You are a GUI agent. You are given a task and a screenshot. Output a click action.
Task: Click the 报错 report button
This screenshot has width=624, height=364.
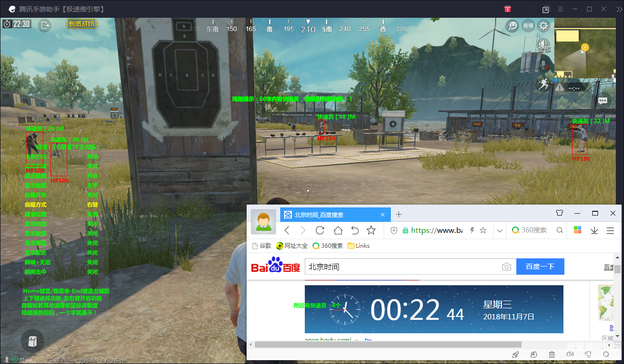pyautogui.click(x=528, y=25)
